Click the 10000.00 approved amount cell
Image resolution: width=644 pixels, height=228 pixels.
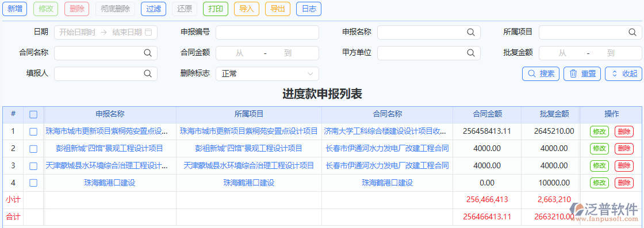point(554,183)
